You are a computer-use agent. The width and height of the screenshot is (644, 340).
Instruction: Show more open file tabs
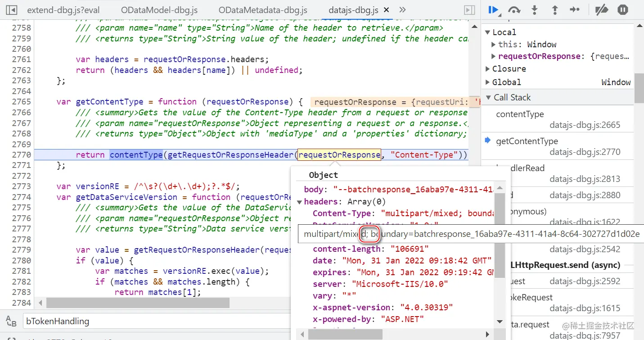click(x=402, y=10)
